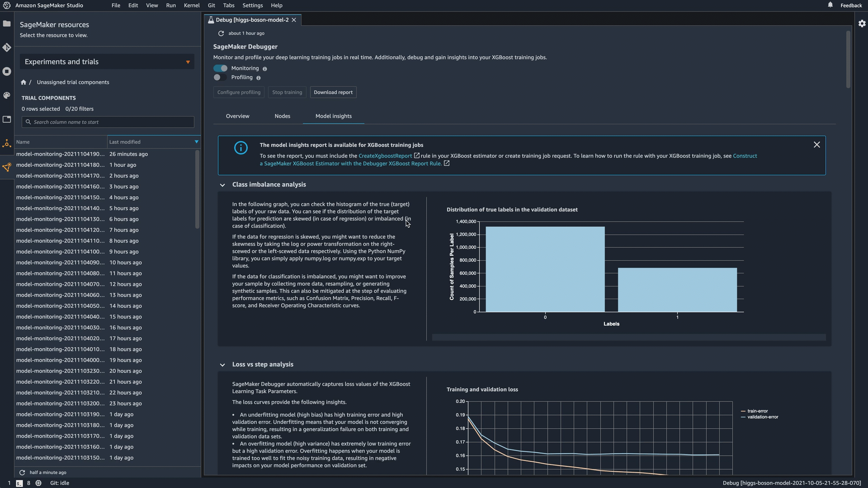Collapse the Loss vs step analysis section

point(222,365)
